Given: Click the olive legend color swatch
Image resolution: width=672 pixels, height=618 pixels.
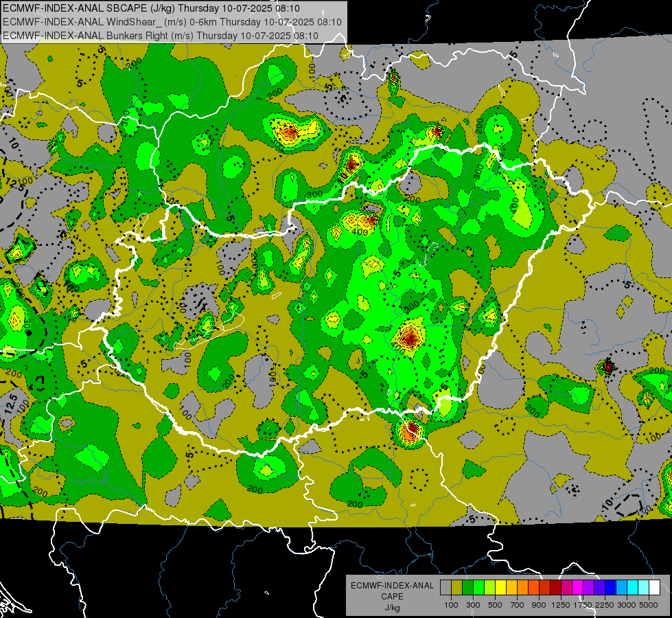Looking at the screenshot, I should point(456,588).
